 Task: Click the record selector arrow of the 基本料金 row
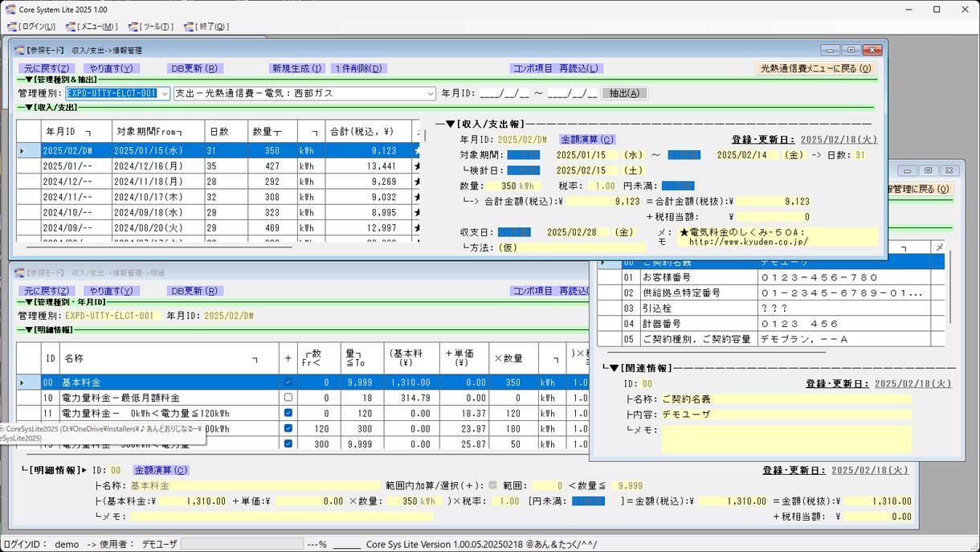click(x=22, y=382)
